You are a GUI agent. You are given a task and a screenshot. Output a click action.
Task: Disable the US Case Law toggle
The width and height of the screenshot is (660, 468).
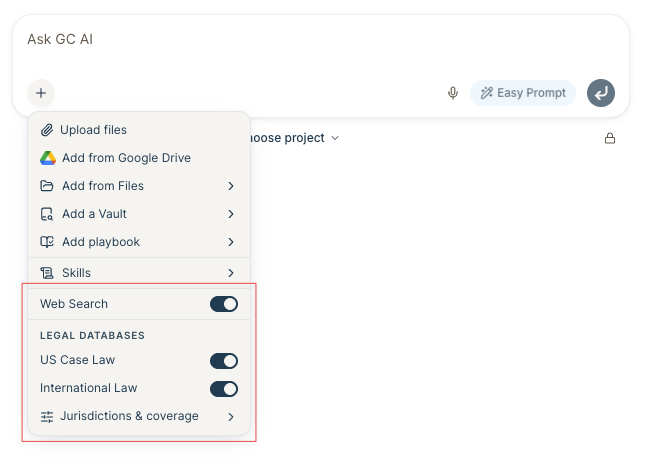click(x=224, y=361)
